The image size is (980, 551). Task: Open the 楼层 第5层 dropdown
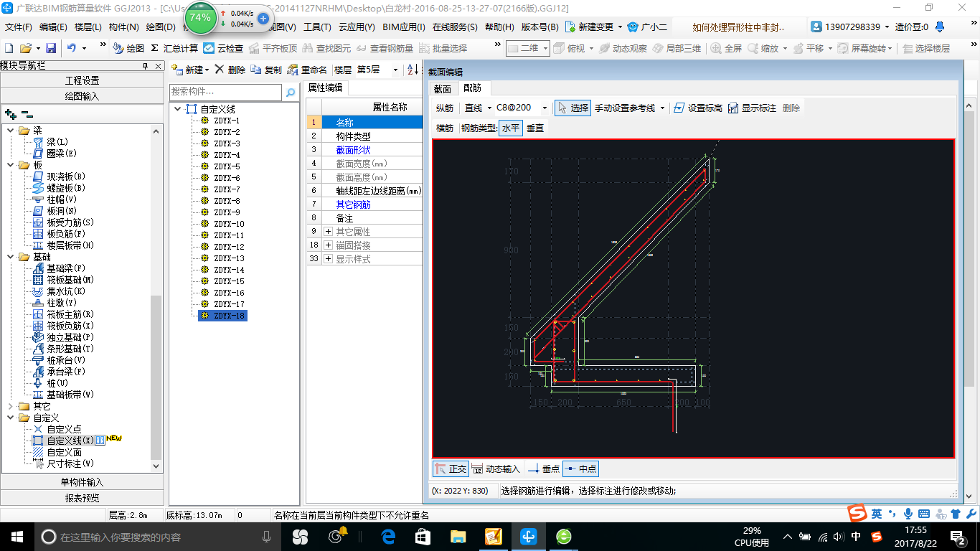[x=395, y=70]
